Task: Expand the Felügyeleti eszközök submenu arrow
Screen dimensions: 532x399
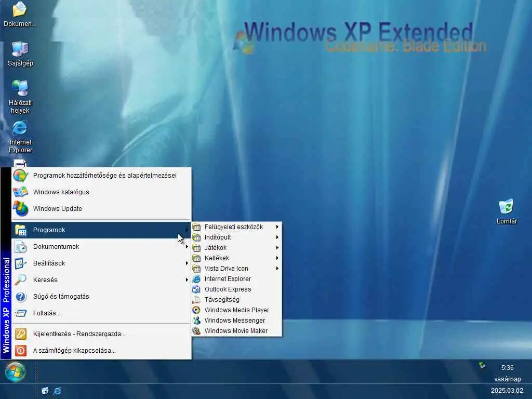Action: 277,227
